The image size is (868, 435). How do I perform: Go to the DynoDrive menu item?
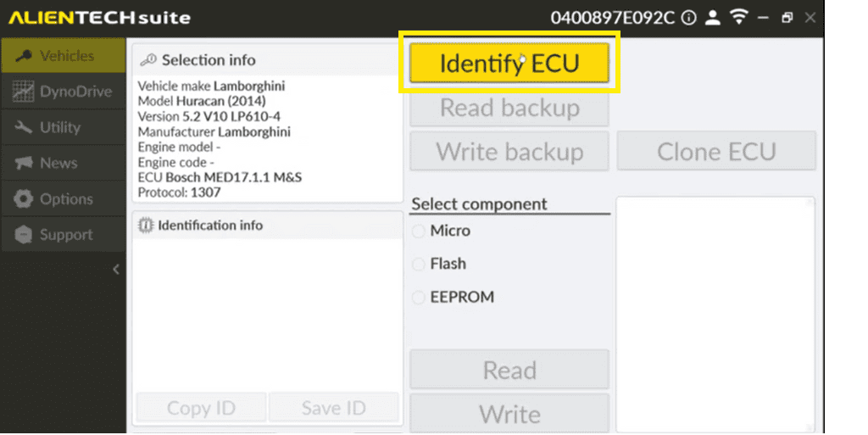[75, 92]
